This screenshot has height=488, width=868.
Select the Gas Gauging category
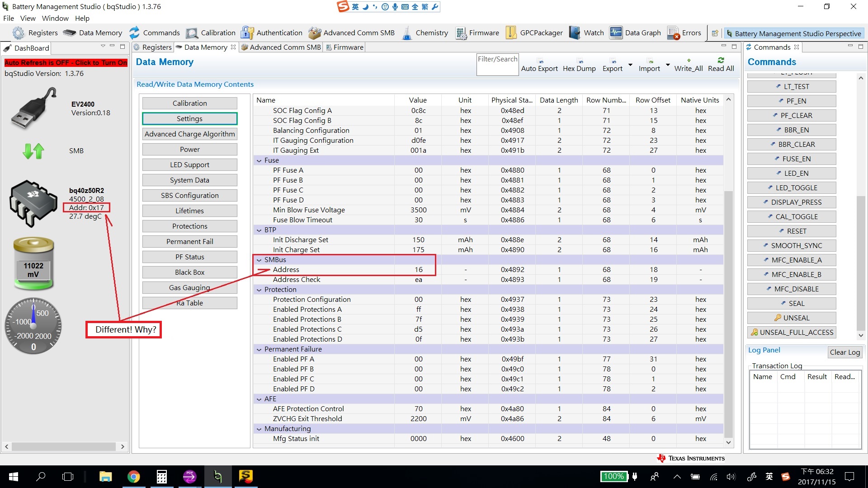(x=190, y=288)
